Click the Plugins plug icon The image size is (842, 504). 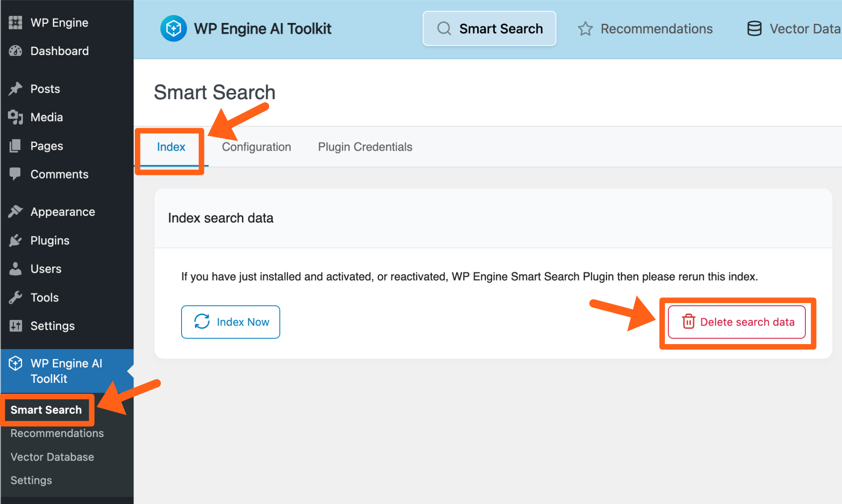point(15,241)
